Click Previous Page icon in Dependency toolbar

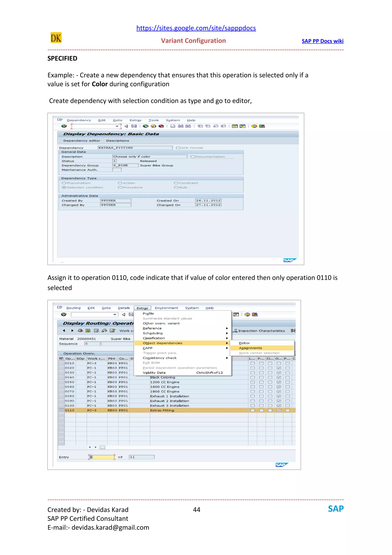click(208, 126)
